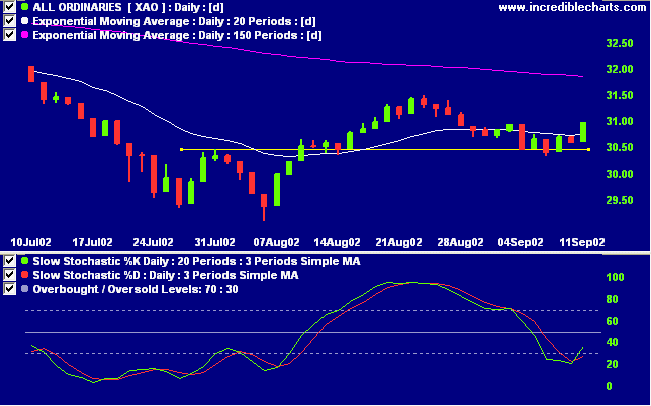Click the last green candlestick near 31.00
651x406 pixels.
tap(583, 132)
